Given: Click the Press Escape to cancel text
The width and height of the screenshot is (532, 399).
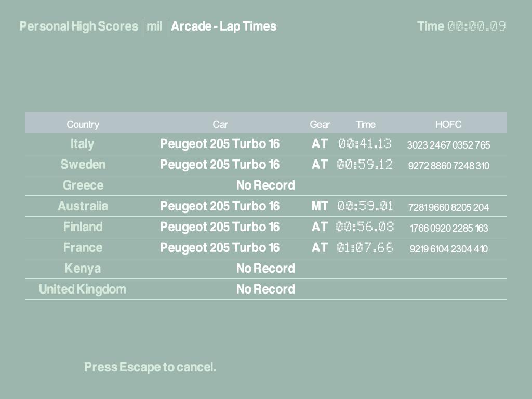Looking at the screenshot, I should point(150,367).
